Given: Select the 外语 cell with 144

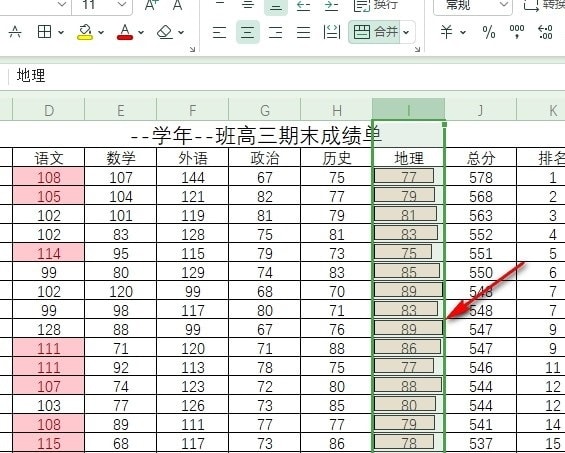Looking at the screenshot, I should [193, 177].
